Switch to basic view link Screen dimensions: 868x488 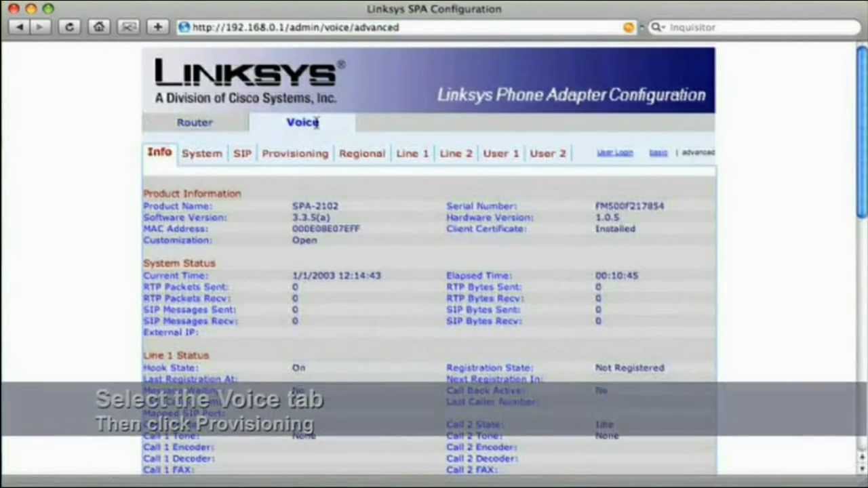[658, 152]
